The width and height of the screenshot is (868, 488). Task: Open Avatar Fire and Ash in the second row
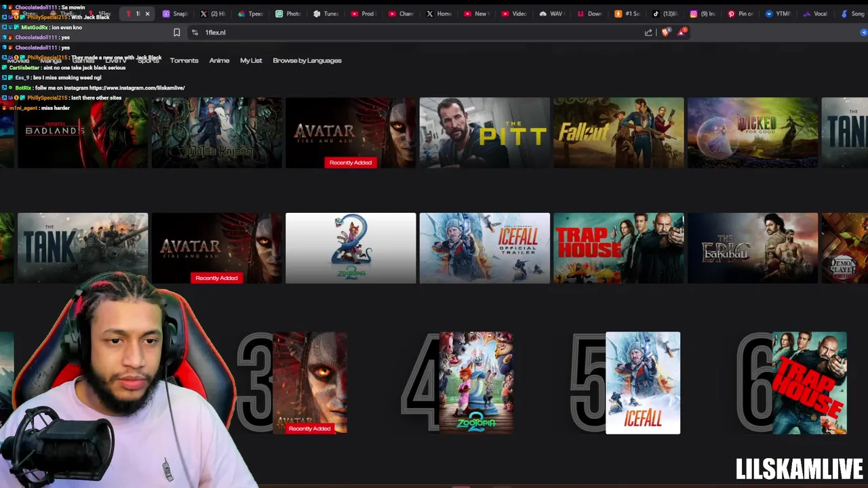pyautogui.click(x=216, y=248)
